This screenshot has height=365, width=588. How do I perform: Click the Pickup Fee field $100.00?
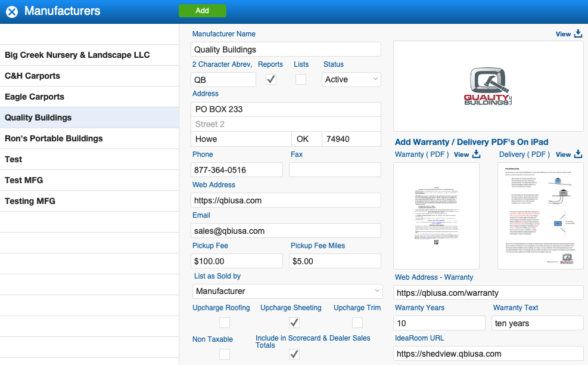point(237,261)
